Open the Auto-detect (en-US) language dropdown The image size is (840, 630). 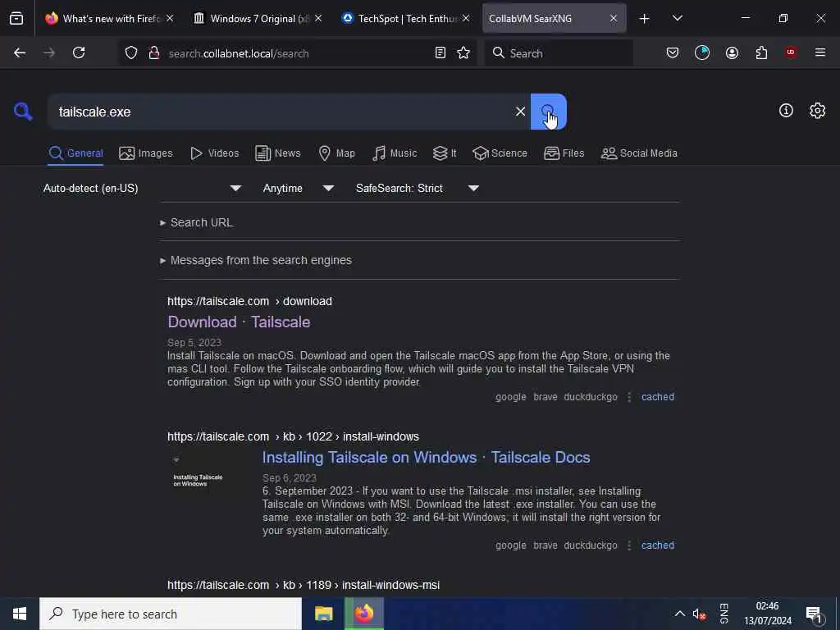click(x=143, y=188)
